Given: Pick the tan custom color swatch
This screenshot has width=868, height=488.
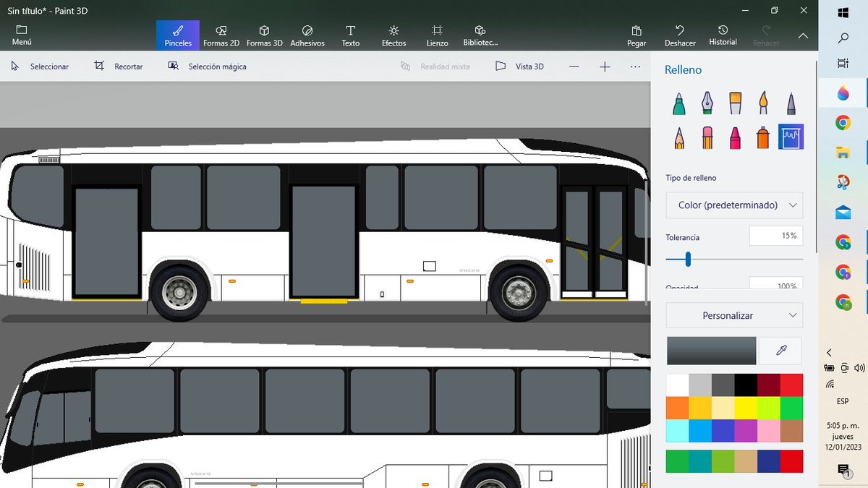Looking at the screenshot, I should 746,461.
